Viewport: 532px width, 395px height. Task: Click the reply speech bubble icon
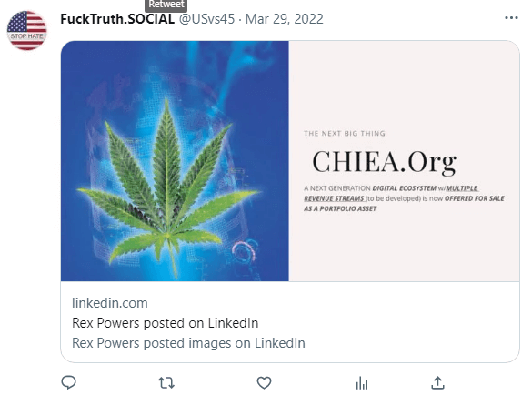pos(68,382)
